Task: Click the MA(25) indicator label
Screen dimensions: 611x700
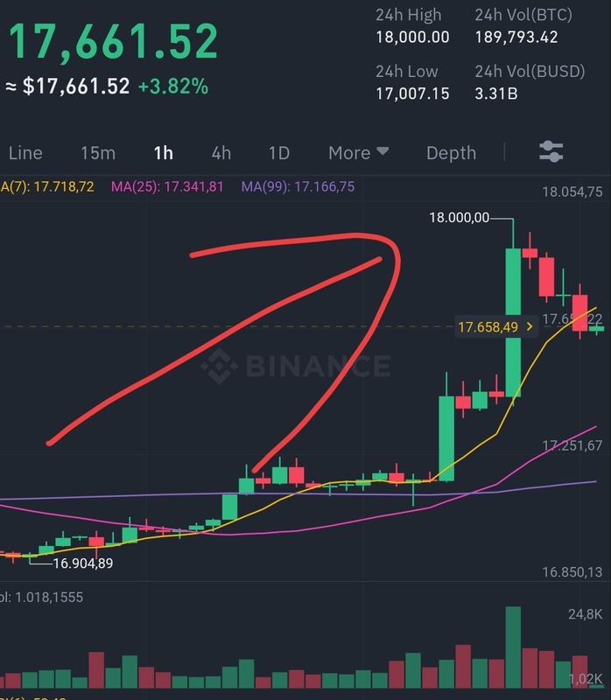Action: 167,186
